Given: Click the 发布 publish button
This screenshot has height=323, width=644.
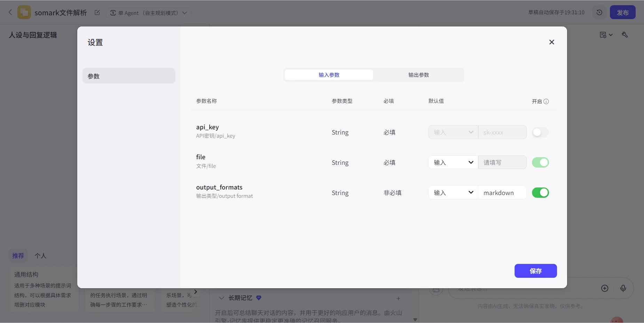Looking at the screenshot, I should click(x=622, y=12).
